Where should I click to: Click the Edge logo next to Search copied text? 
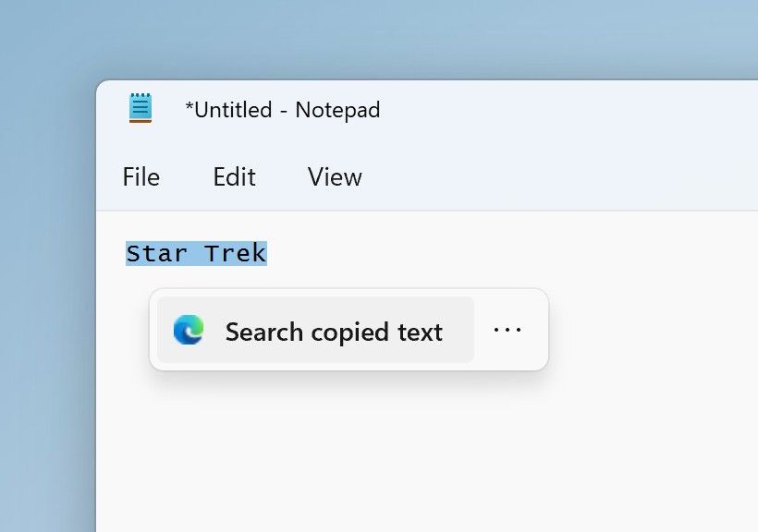tap(189, 330)
